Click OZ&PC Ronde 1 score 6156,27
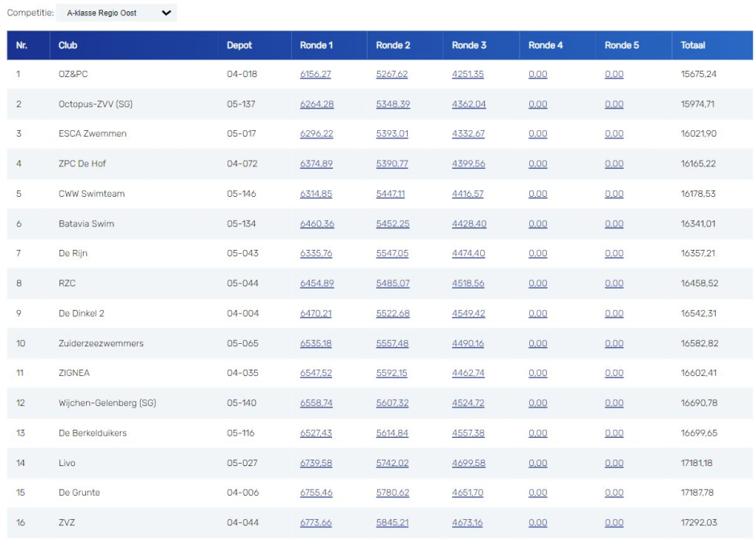 point(315,74)
